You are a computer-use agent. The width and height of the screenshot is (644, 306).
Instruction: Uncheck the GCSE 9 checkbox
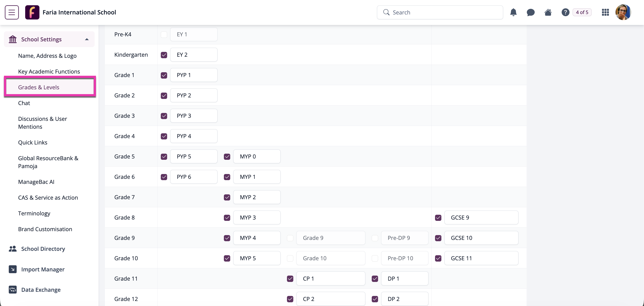coord(438,218)
